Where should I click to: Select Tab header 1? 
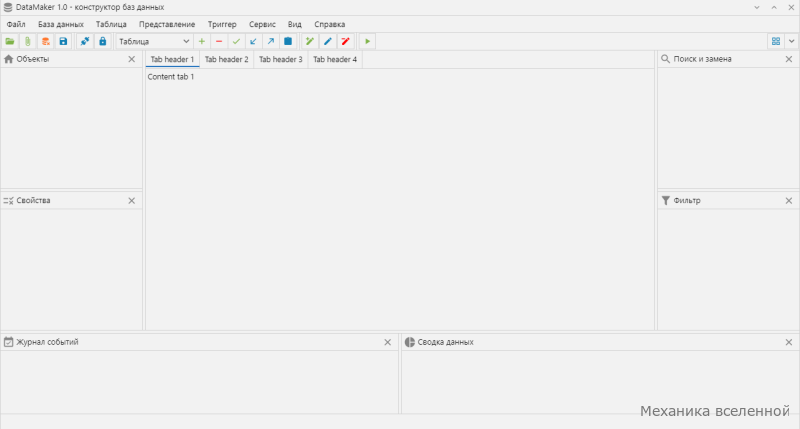pyautogui.click(x=172, y=59)
